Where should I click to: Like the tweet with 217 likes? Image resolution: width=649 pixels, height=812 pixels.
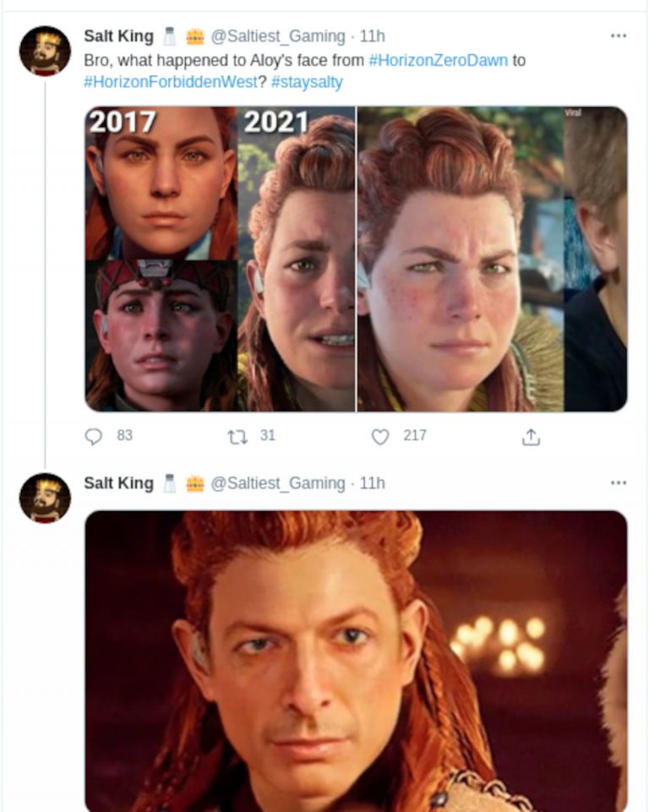coord(380,436)
